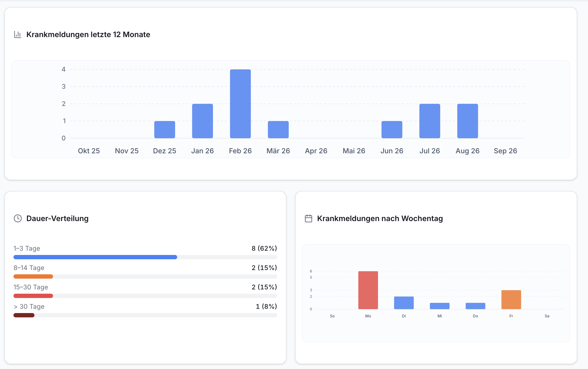
Task: Click the 'Sep 26' axis label
Action: [505, 151]
